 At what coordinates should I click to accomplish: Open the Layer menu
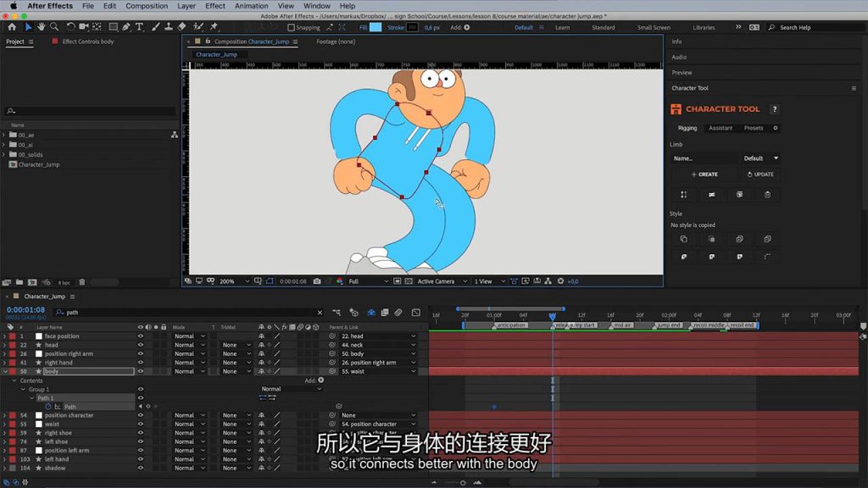186,6
